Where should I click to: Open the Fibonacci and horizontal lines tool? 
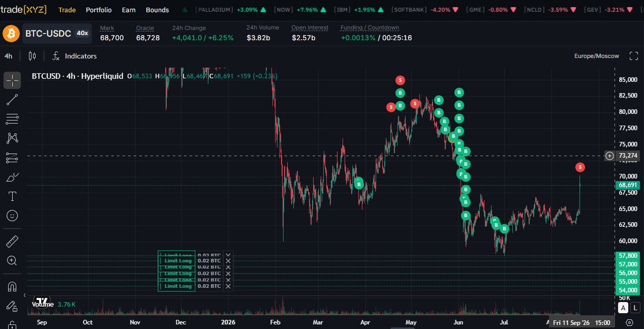pos(12,119)
